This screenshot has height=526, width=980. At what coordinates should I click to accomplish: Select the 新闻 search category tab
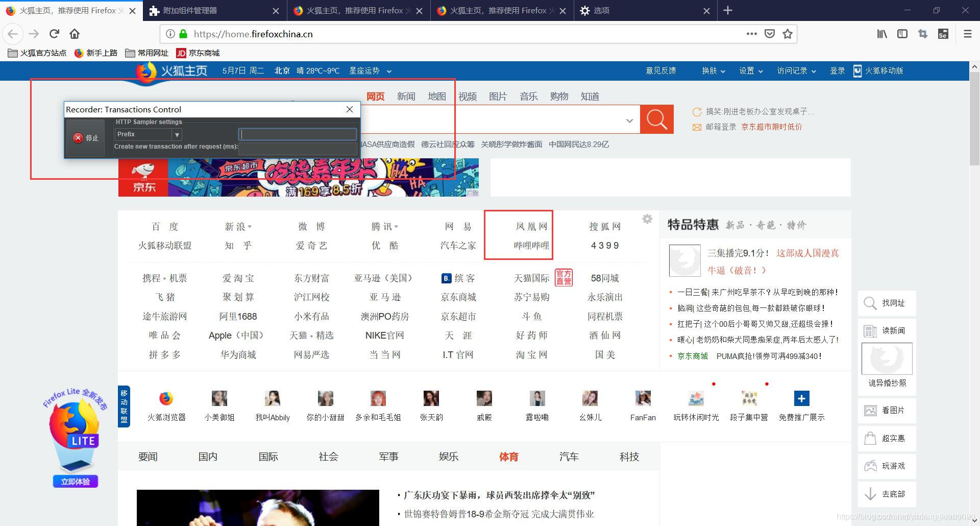(x=406, y=97)
